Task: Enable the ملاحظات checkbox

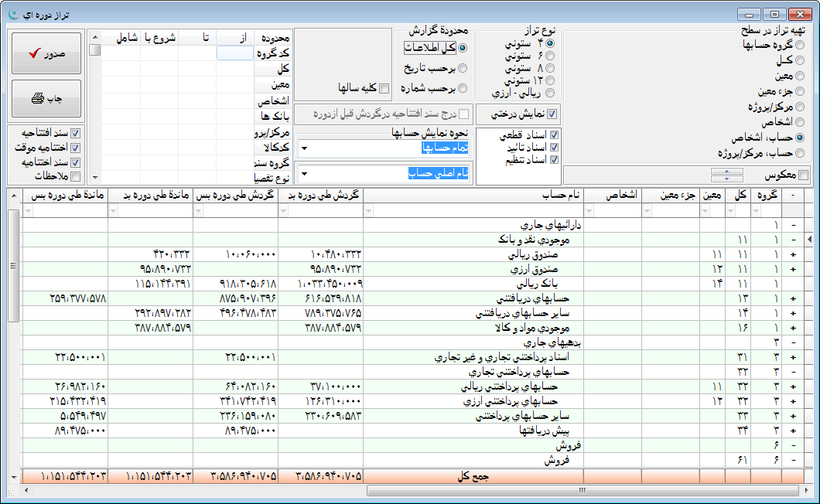Action: click(x=75, y=175)
